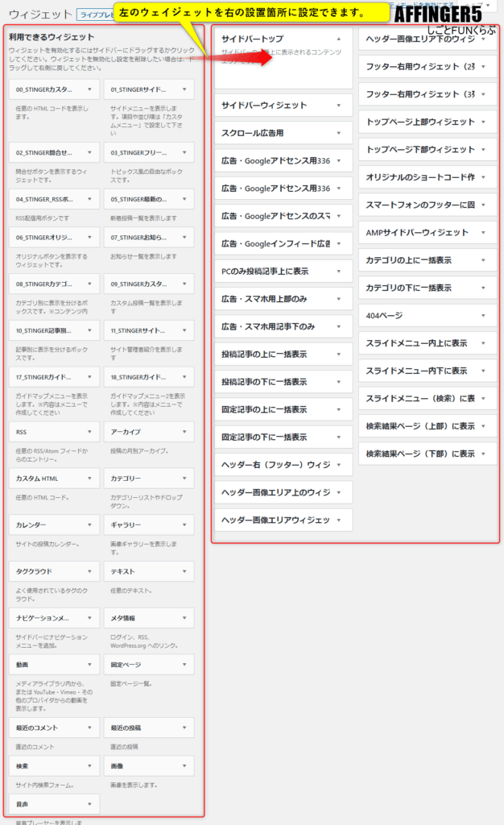Screen dimensions: 504x825
Task: Expand ヘッダー画像エリア上のウィジ area
Action: click(x=339, y=492)
